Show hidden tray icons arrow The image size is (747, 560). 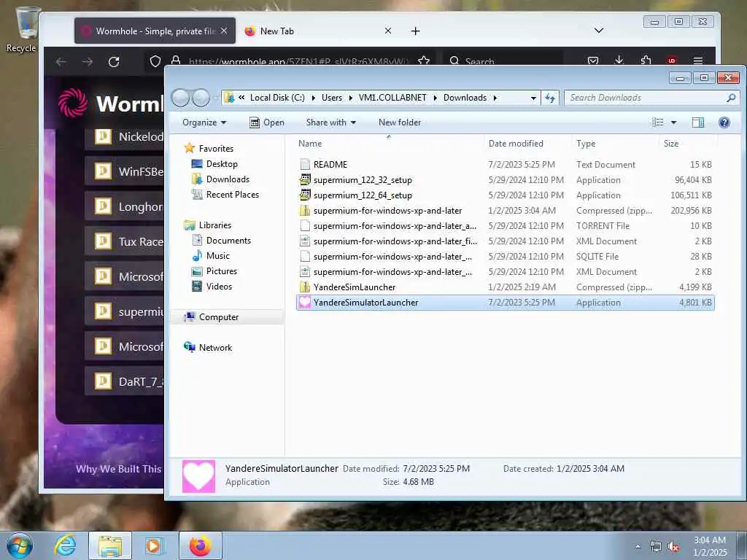coord(638,547)
